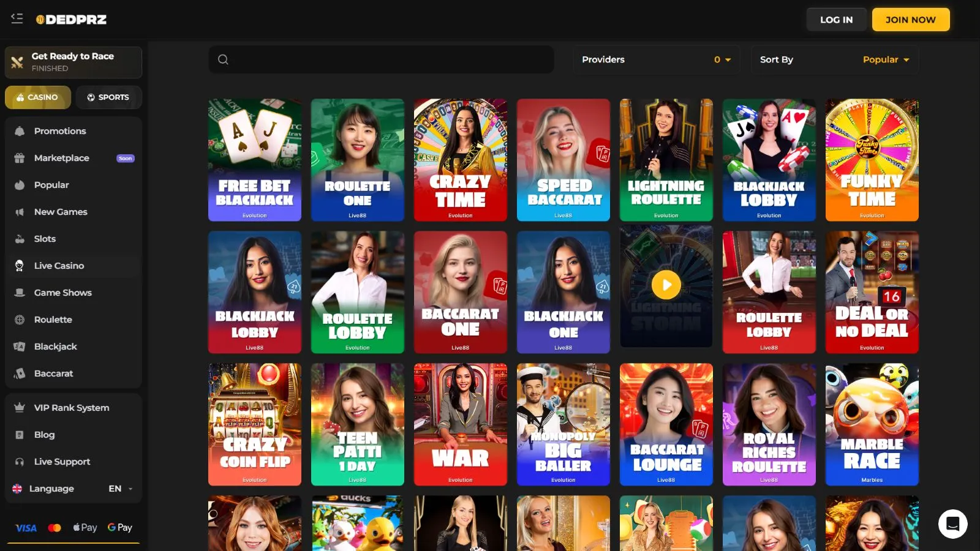The width and height of the screenshot is (980, 551).
Task: Click the Live Support headset icon
Action: (x=20, y=462)
